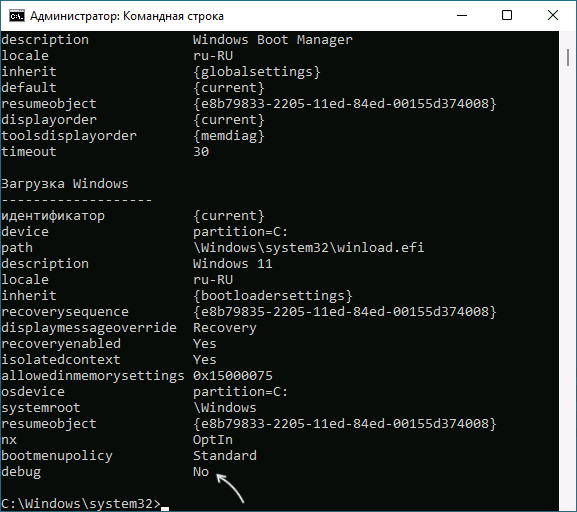Click the GUID value ending in e8b79835 line

point(345,312)
